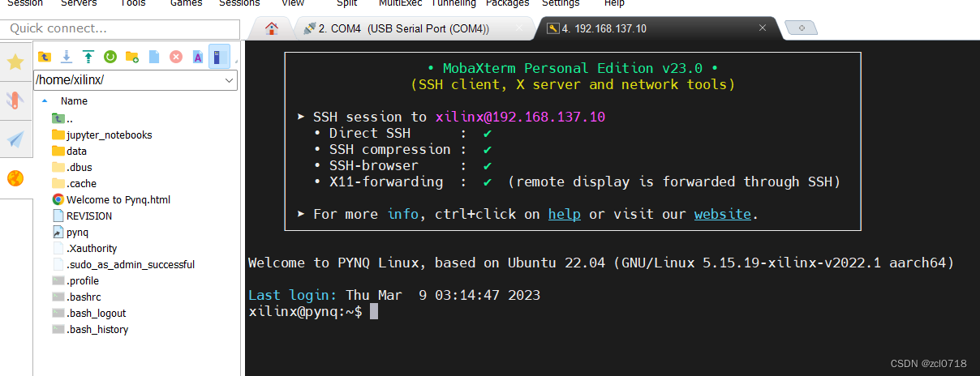Select the jupyter_notebooks folder
Image resolution: width=980 pixels, height=376 pixels.
coord(102,135)
